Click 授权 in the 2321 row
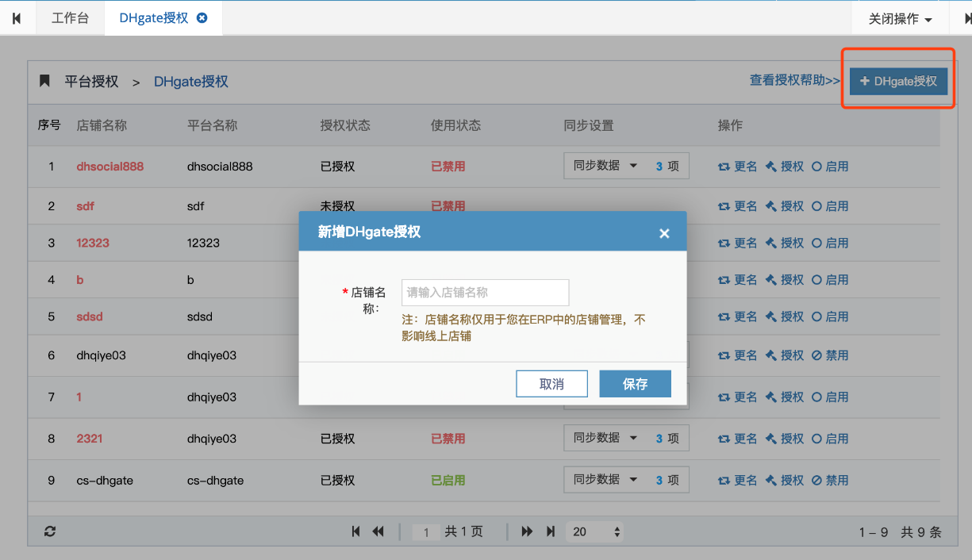The image size is (972, 560). (x=785, y=439)
